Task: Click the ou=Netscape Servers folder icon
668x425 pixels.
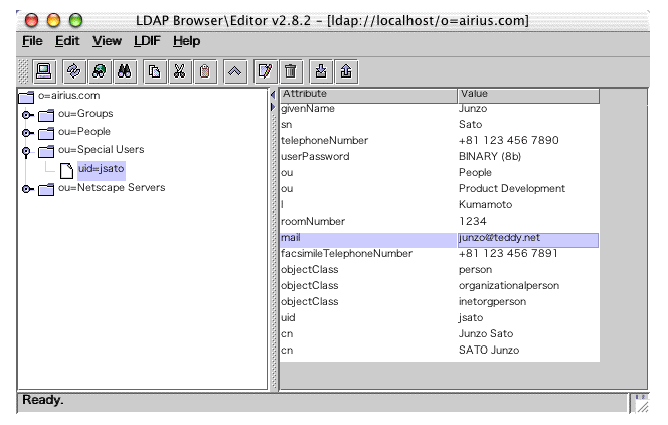Action: [46, 189]
